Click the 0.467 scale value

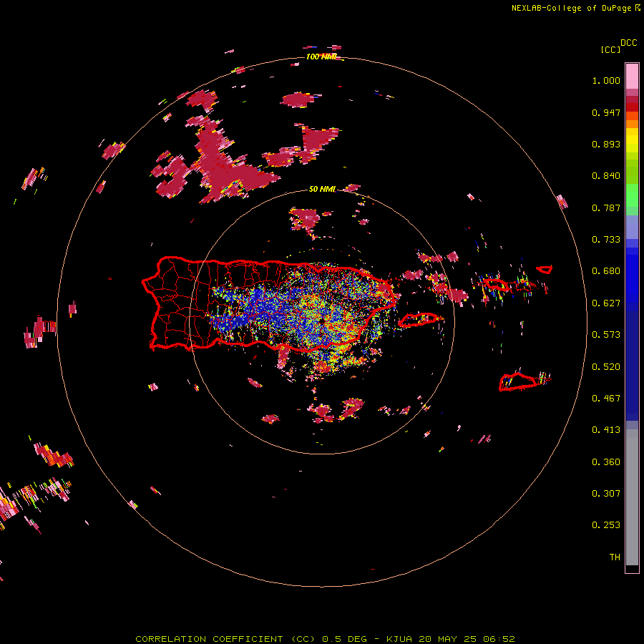606,399
